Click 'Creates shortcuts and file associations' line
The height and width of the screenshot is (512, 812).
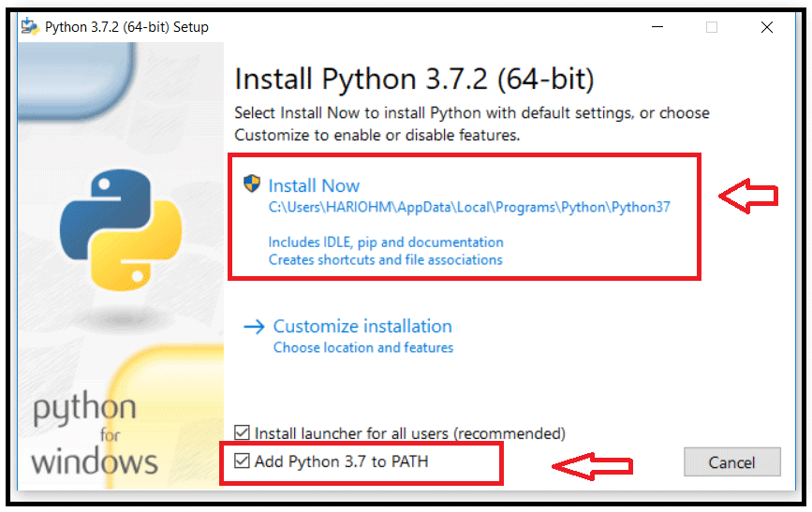(x=386, y=259)
